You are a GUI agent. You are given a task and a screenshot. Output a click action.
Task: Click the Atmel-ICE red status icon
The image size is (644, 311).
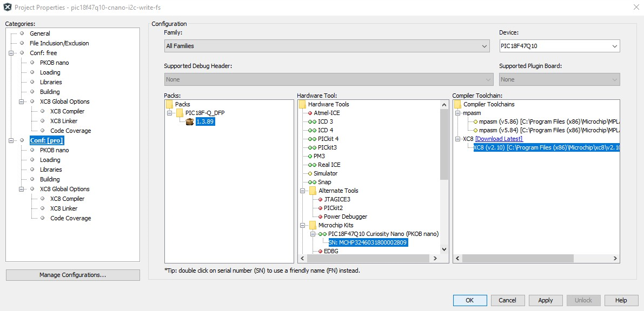[x=310, y=113]
